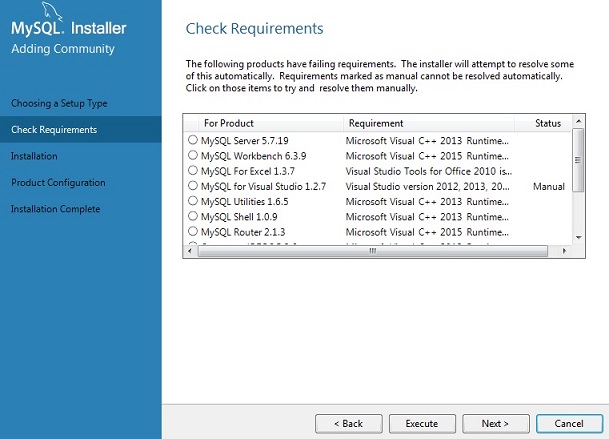Click the scroll right arrow of the requirements list
This screenshot has width=609, height=439.
564,251
